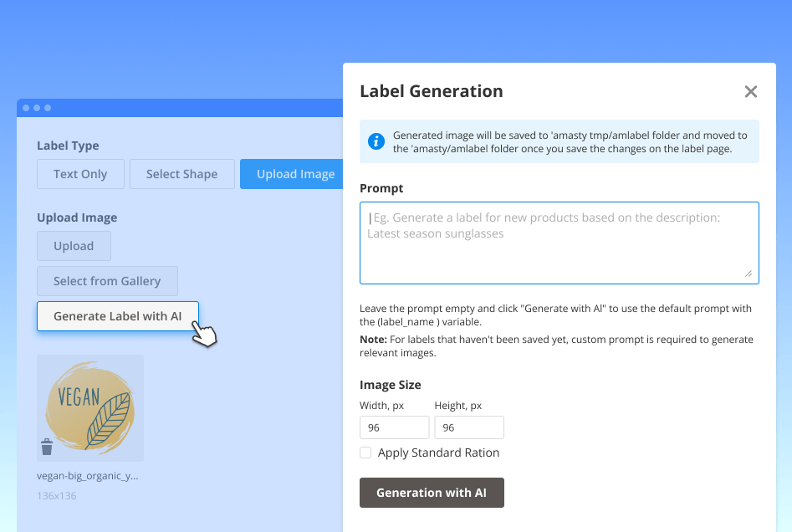Open Select from Gallery

[x=107, y=281]
